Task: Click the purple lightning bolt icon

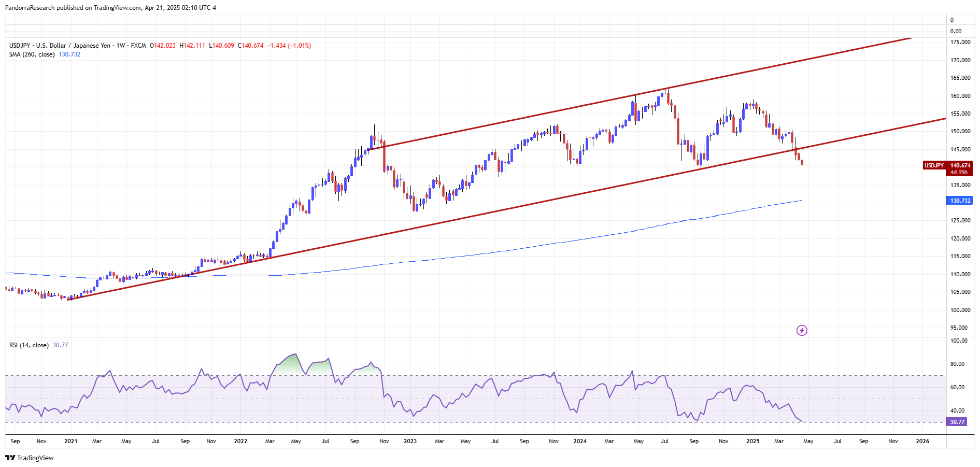Action: pyautogui.click(x=802, y=330)
